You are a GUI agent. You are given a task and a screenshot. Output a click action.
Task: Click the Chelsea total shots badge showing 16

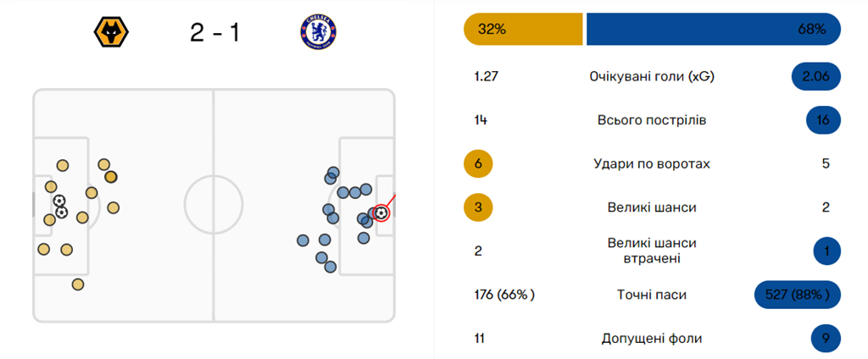pyautogui.click(x=822, y=120)
